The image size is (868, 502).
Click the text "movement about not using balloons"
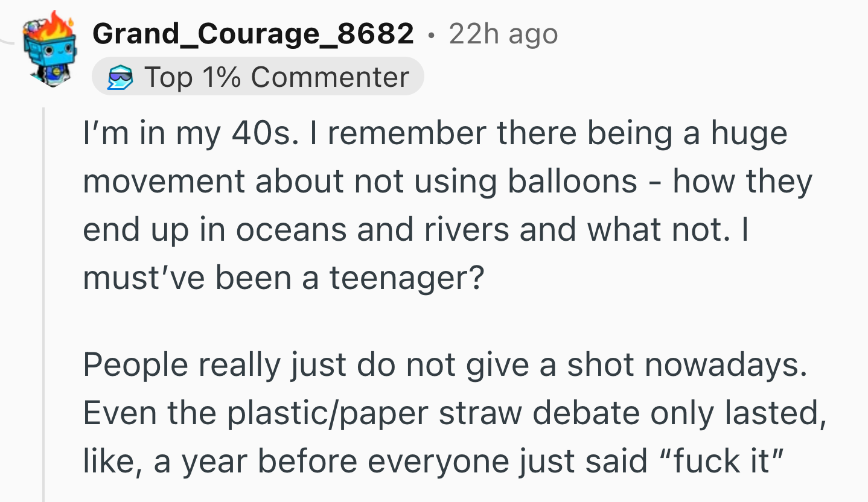click(x=360, y=181)
